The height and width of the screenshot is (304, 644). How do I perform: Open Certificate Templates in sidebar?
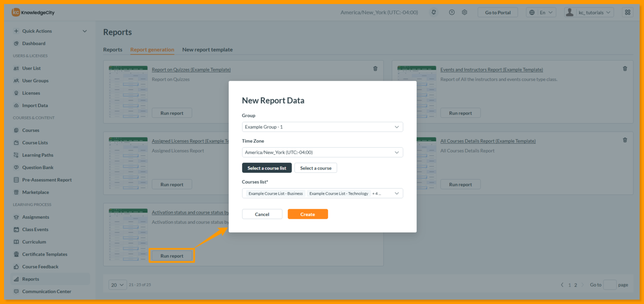click(x=45, y=254)
